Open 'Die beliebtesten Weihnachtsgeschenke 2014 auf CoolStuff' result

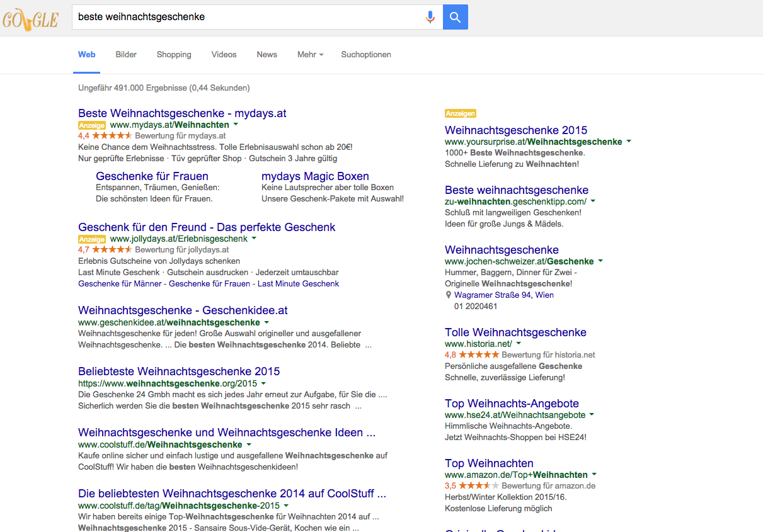pyautogui.click(x=232, y=494)
